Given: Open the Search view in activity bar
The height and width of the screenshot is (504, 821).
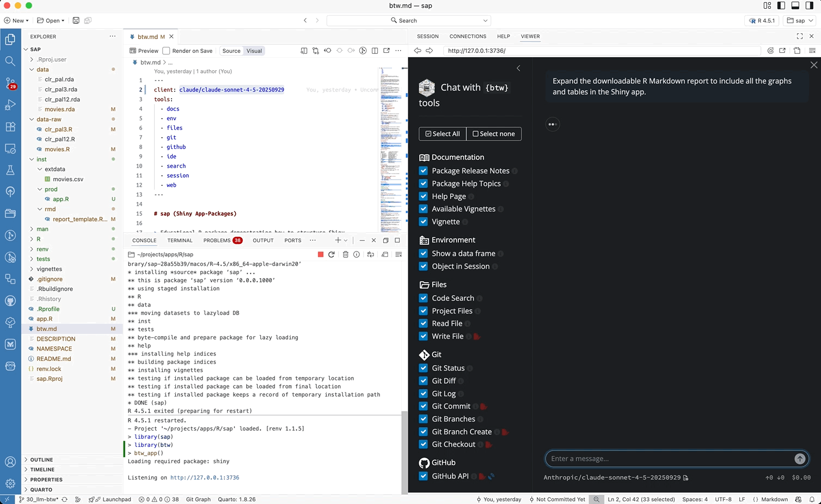Looking at the screenshot, I should [10, 61].
